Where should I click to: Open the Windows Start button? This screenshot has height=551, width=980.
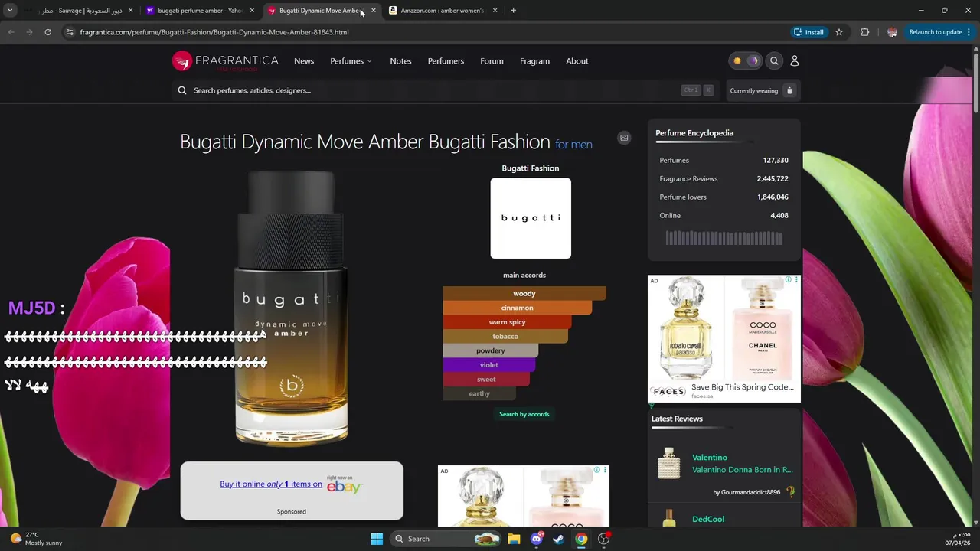(x=377, y=539)
